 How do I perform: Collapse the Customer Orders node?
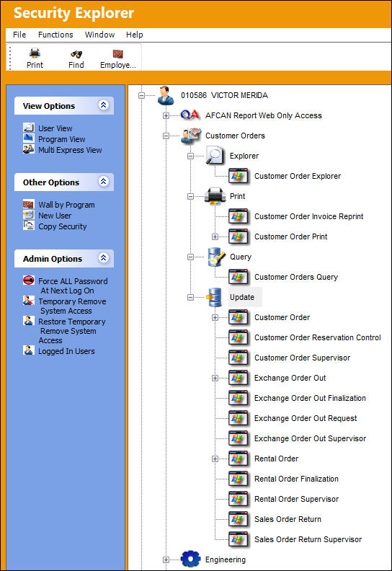[166, 136]
